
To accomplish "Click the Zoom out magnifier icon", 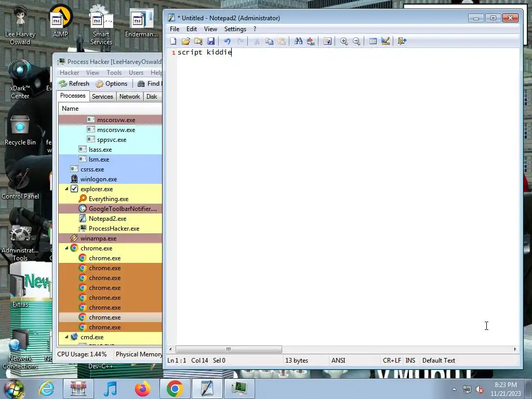I will [x=356, y=42].
